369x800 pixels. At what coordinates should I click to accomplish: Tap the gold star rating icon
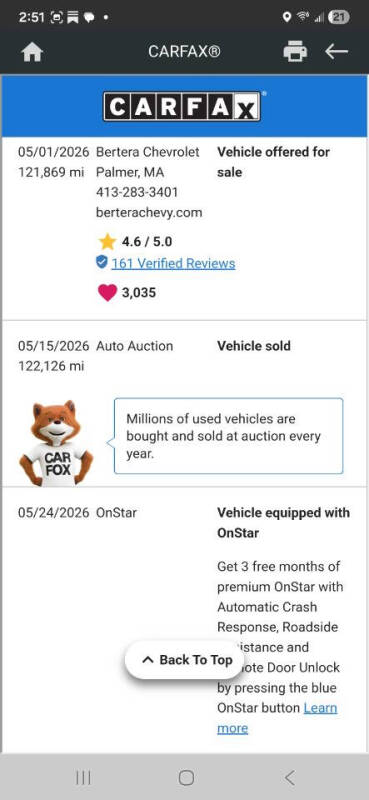pos(107,241)
